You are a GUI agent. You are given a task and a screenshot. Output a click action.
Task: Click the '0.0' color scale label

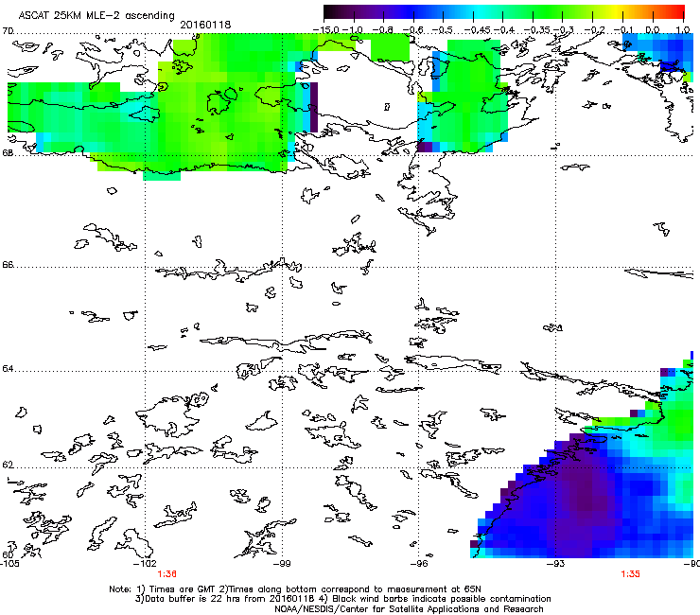(x=653, y=30)
